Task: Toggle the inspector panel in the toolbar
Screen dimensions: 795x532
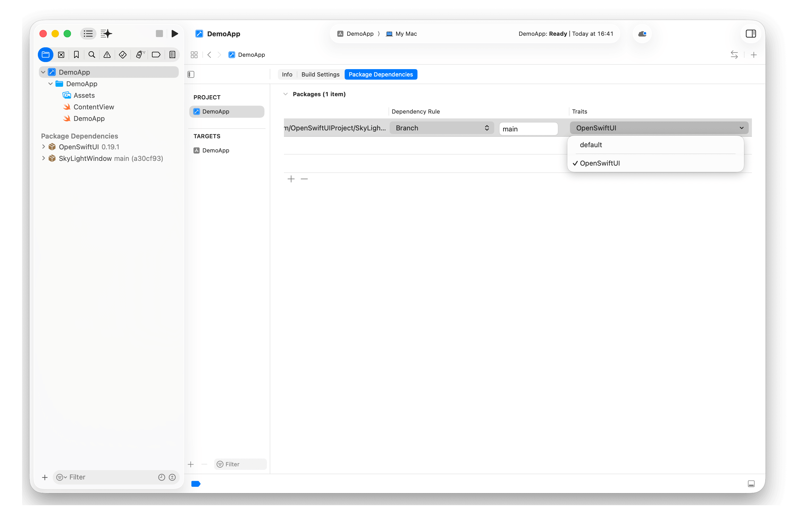Action: pyautogui.click(x=751, y=34)
